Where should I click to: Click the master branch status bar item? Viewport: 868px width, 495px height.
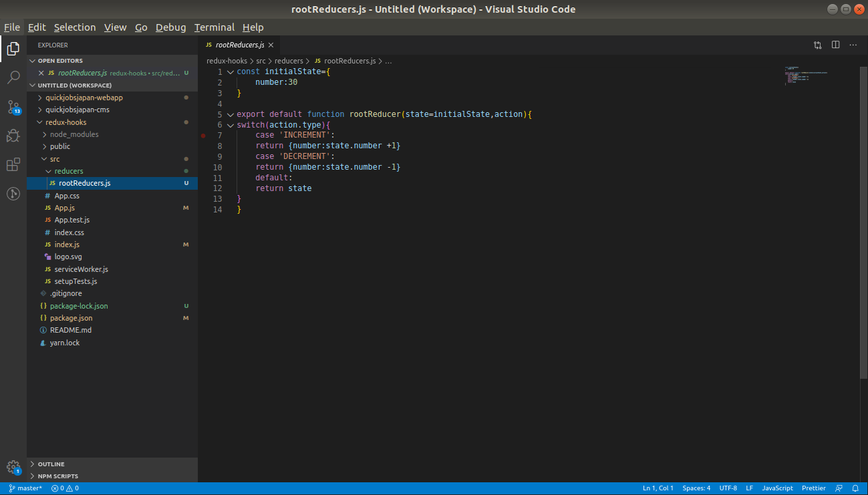(25, 488)
